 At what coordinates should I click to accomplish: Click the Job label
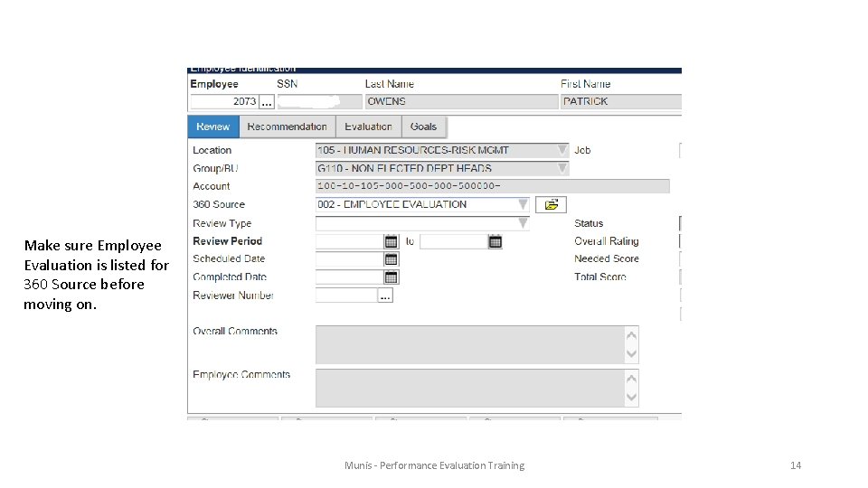click(582, 150)
